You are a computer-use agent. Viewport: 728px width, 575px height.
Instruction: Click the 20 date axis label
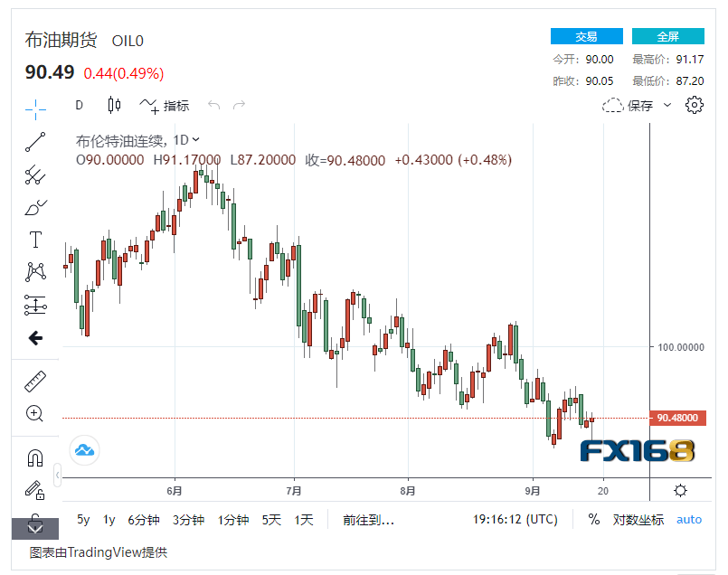point(603,491)
